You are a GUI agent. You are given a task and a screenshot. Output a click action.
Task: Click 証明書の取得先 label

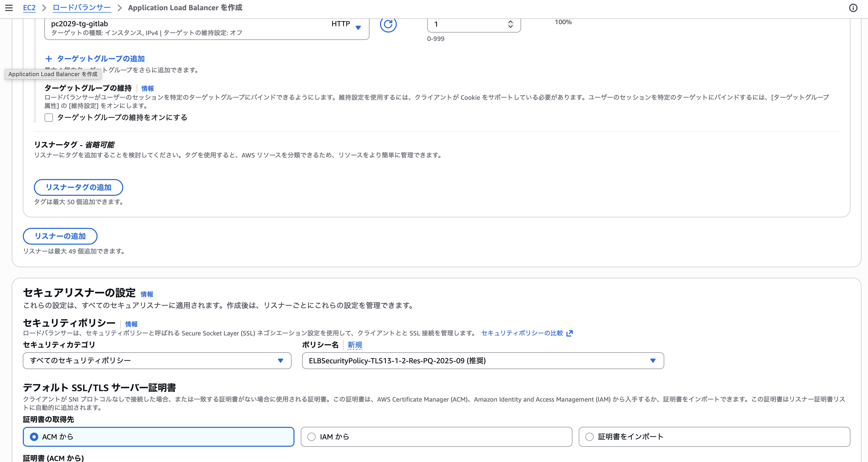49,419
